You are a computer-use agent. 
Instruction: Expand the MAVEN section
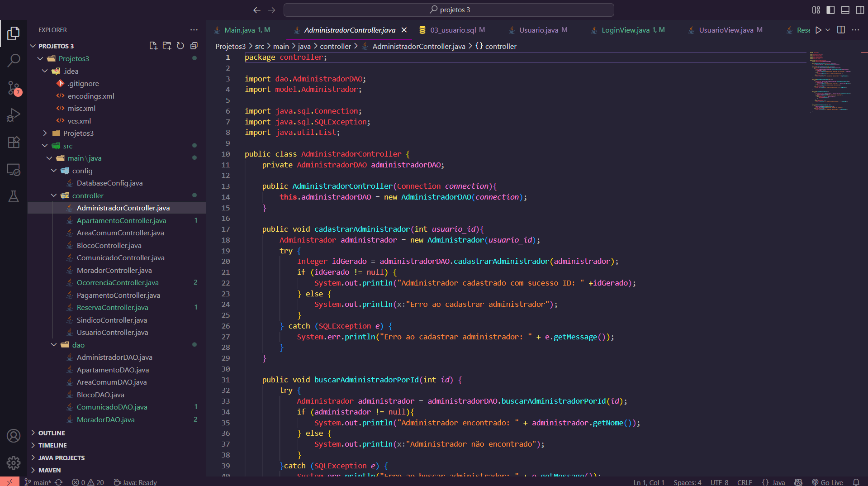[49, 470]
